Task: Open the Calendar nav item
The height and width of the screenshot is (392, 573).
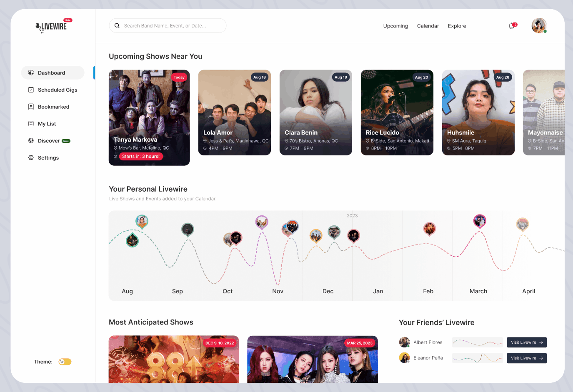Action: click(428, 26)
